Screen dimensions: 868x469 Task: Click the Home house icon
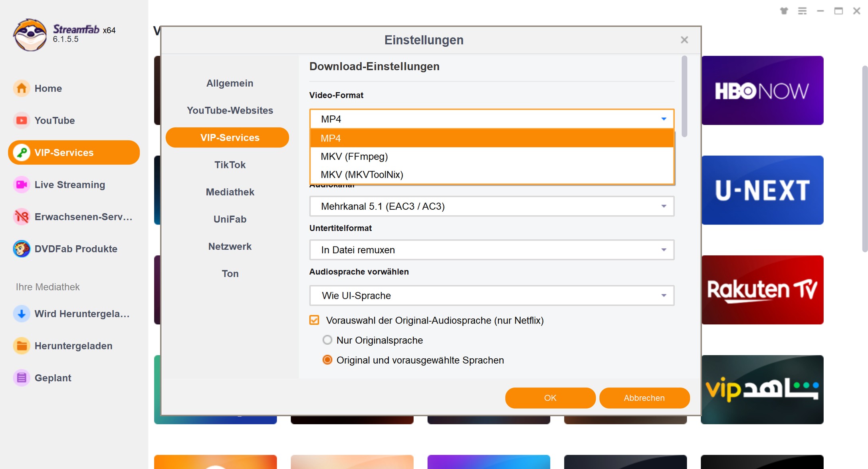tap(22, 88)
